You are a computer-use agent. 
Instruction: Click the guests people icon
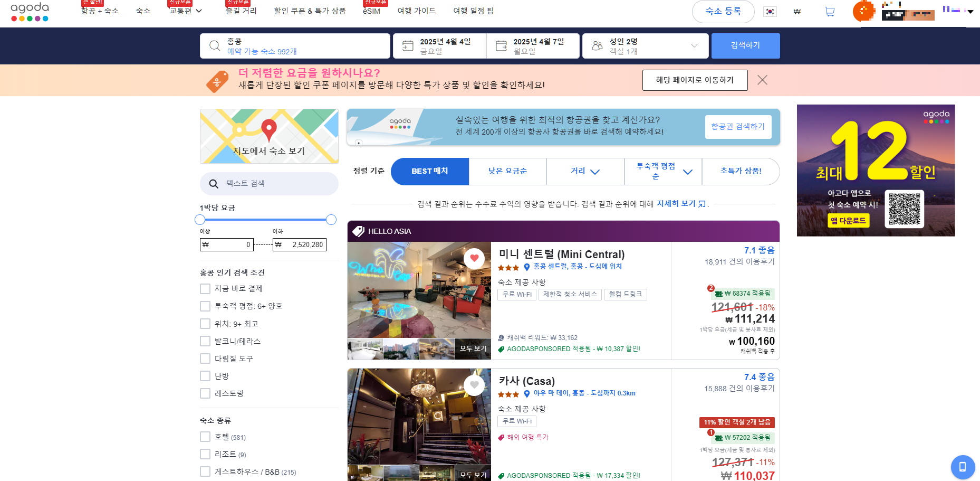pos(597,46)
